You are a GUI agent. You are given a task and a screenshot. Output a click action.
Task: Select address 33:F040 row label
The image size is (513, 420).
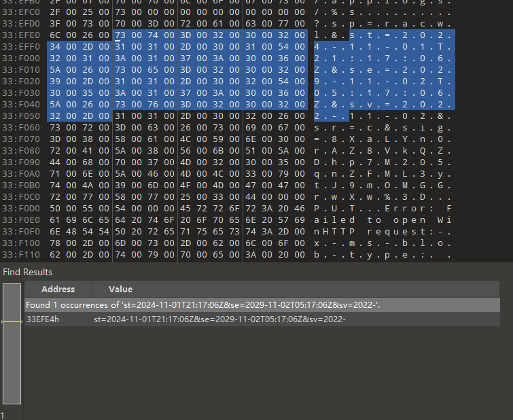21,105
